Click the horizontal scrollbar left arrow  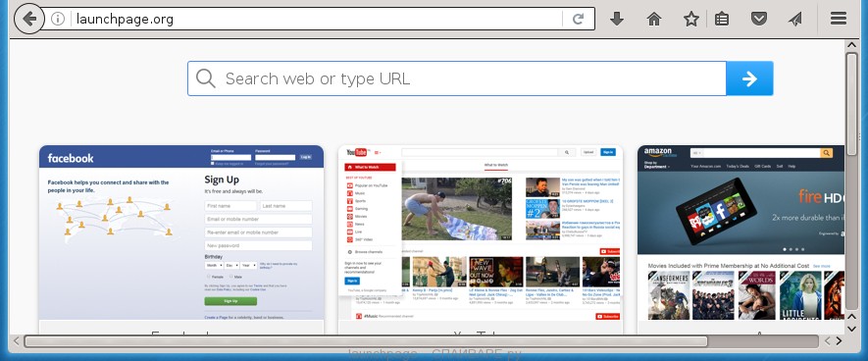(16, 341)
